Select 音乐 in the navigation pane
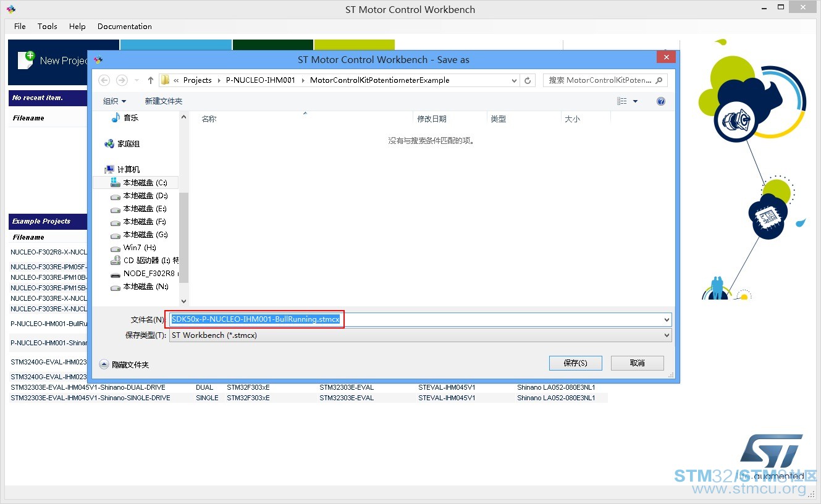821x504 pixels. pos(125,118)
